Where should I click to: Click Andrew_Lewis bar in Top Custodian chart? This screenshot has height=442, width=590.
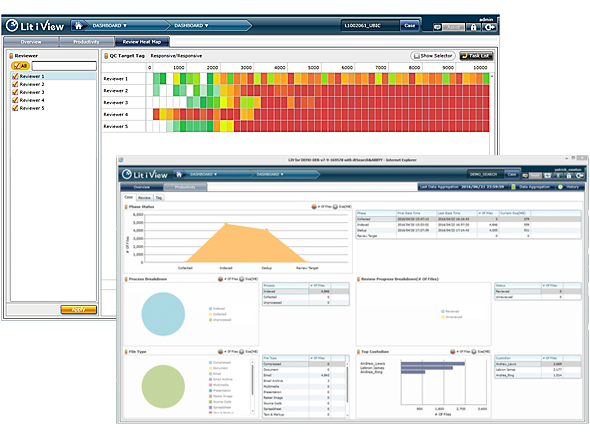point(433,363)
